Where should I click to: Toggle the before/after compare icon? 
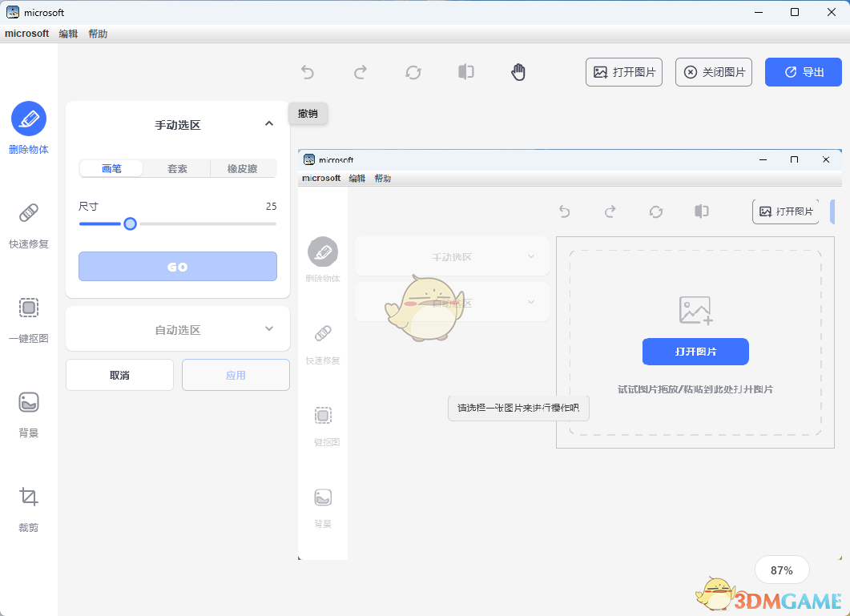466,72
